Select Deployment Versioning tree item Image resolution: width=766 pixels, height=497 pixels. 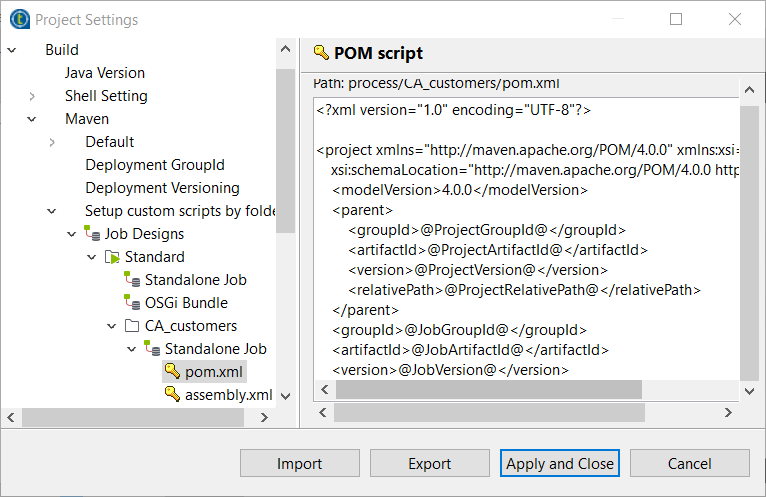click(162, 188)
